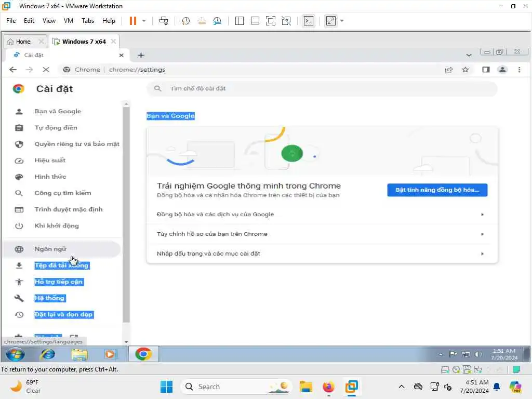Open Ngôn ngữ settings section
532x399 pixels.
click(62, 249)
